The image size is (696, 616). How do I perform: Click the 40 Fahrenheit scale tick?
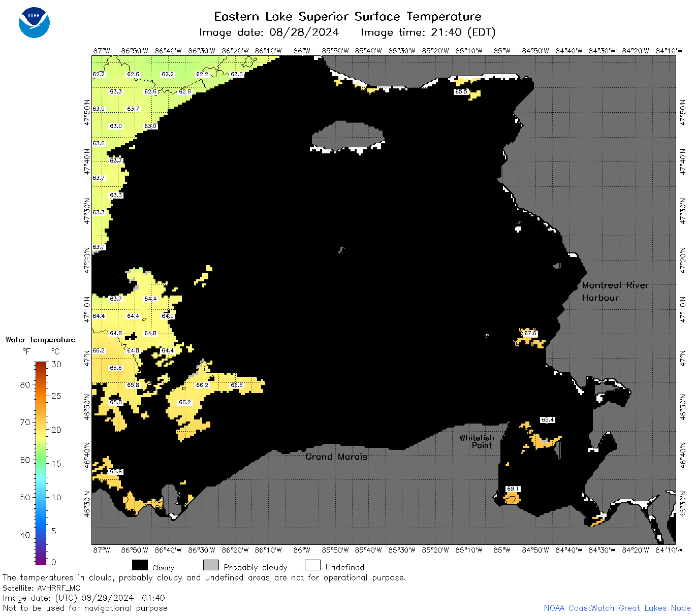[x=25, y=535]
